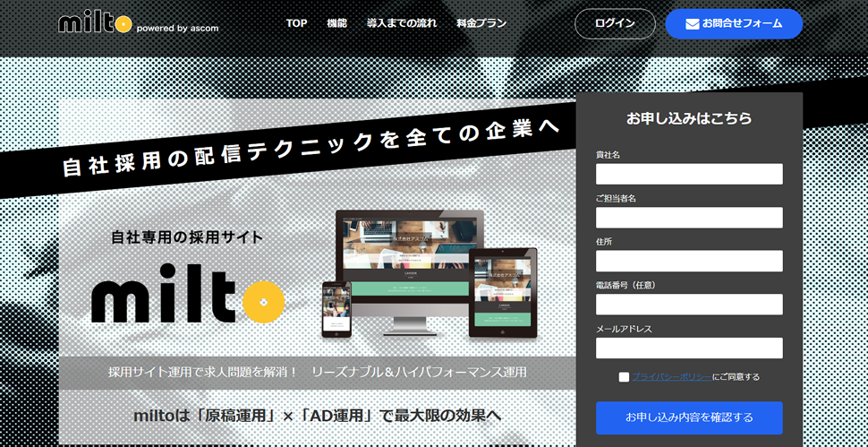Click the 電話番号（任意） input box

(689, 305)
